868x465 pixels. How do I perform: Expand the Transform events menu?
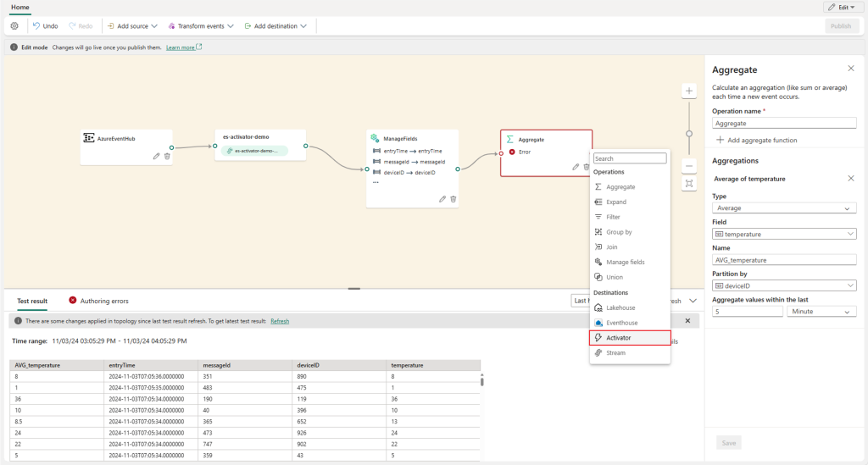[x=201, y=26]
